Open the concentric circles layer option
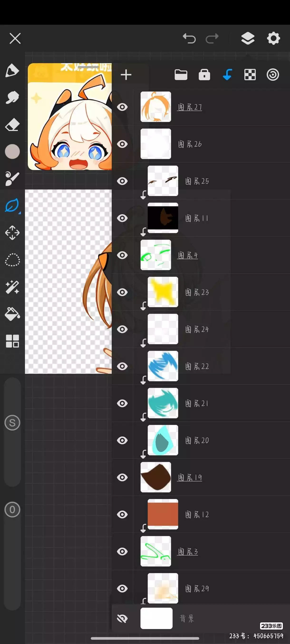Screen dimensions: 290x644 tap(273, 75)
